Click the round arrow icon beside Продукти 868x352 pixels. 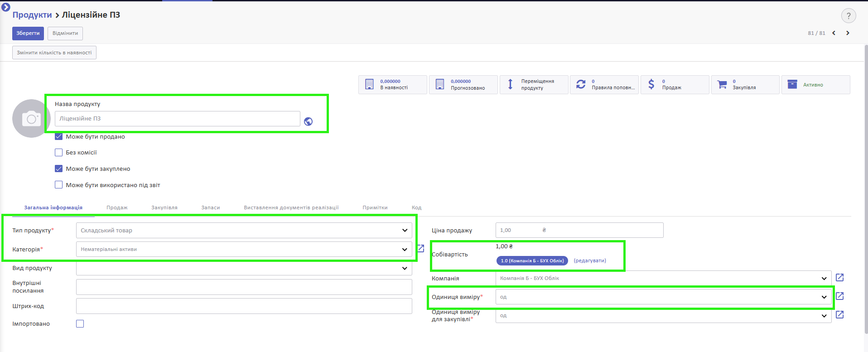click(x=6, y=7)
